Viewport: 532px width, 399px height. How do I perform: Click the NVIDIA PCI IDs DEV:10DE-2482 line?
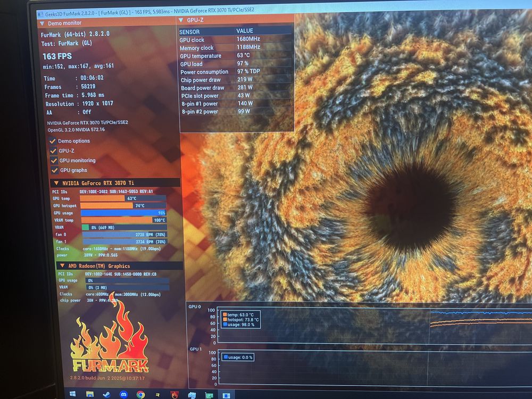pyautogui.click(x=103, y=192)
